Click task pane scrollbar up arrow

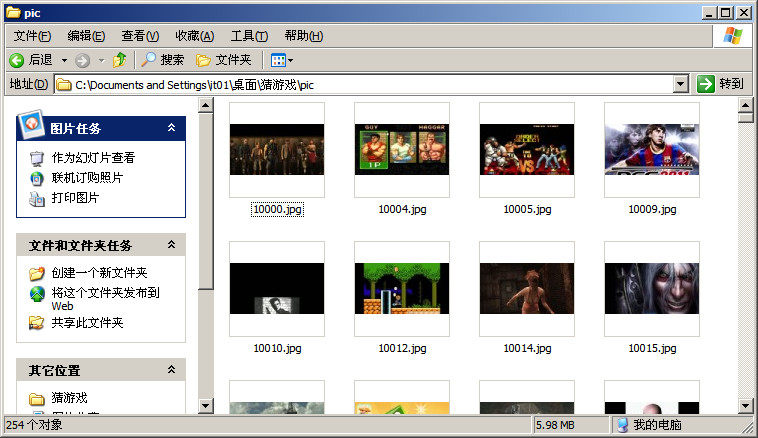[x=205, y=105]
